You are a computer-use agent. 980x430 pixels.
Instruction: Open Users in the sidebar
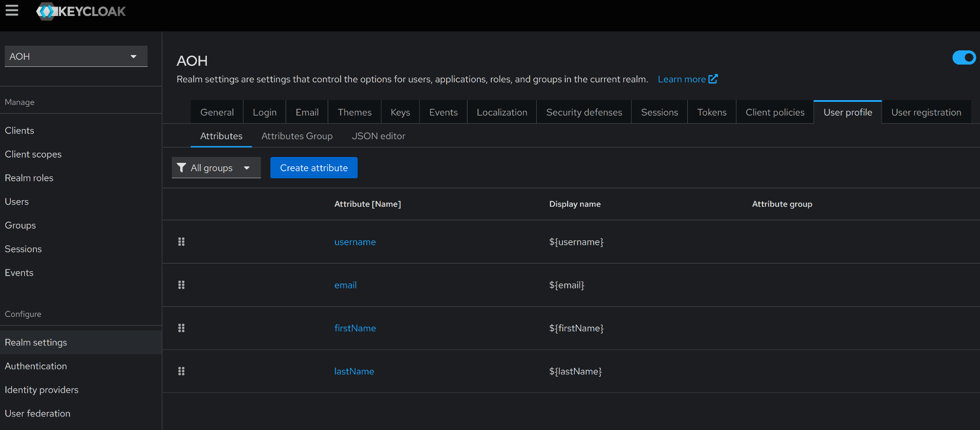coord(81,201)
